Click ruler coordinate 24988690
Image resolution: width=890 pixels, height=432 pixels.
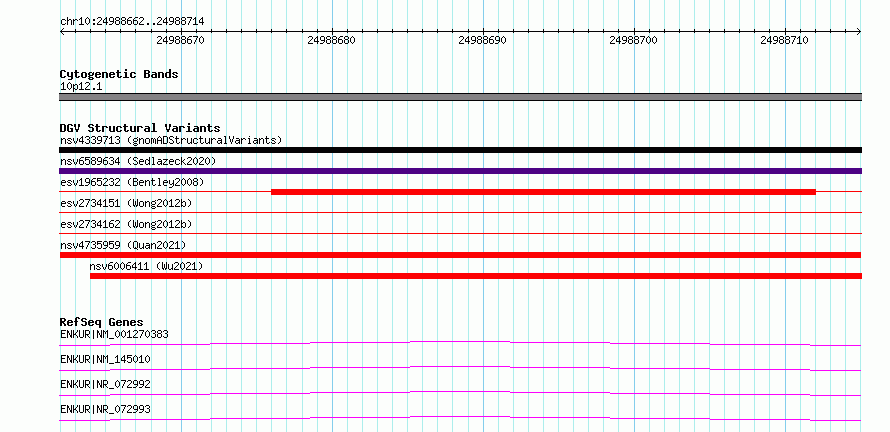click(x=482, y=40)
